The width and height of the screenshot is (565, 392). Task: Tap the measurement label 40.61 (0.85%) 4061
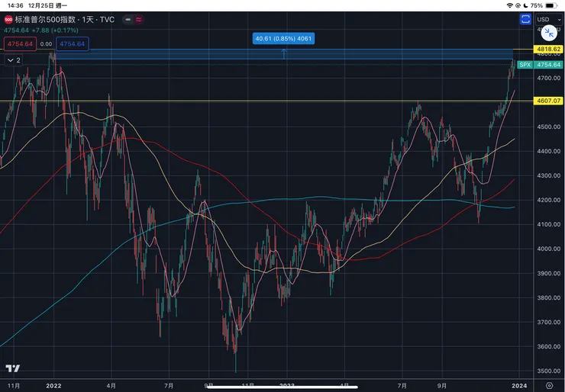coord(283,39)
